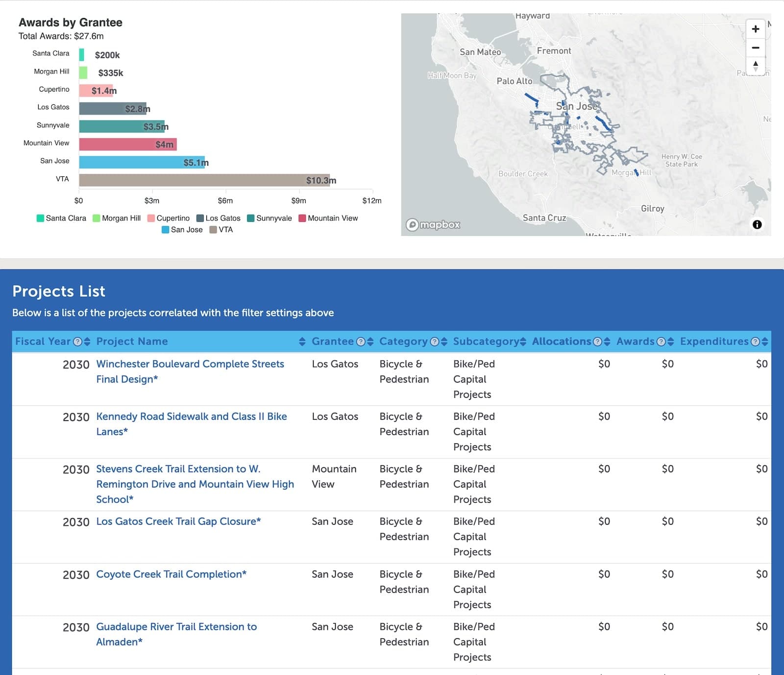Show help for the Grantee column
Image resolution: width=784 pixels, height=675 pixels.
point(361,341)
